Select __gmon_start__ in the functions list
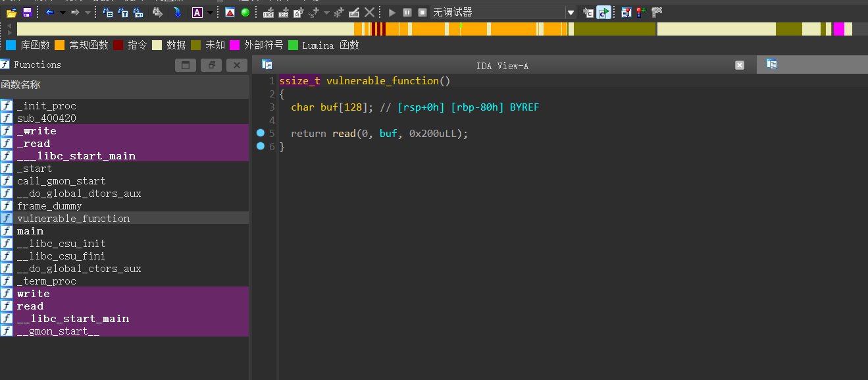 124,331
